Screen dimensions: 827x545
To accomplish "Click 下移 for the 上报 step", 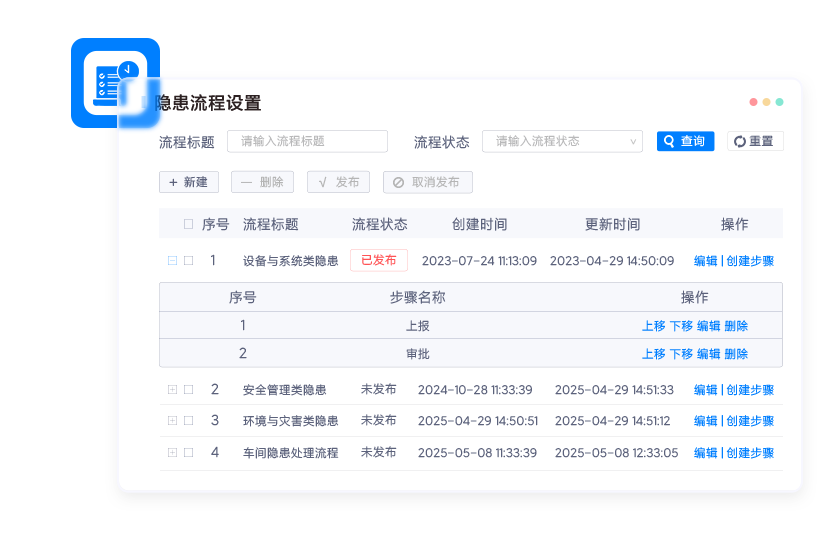I will 680,326.
